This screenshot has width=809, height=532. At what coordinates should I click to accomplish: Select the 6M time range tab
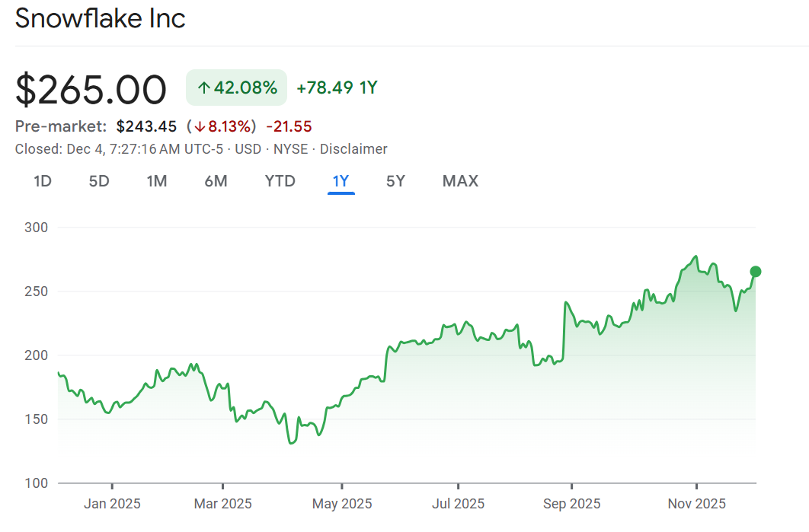216,181
